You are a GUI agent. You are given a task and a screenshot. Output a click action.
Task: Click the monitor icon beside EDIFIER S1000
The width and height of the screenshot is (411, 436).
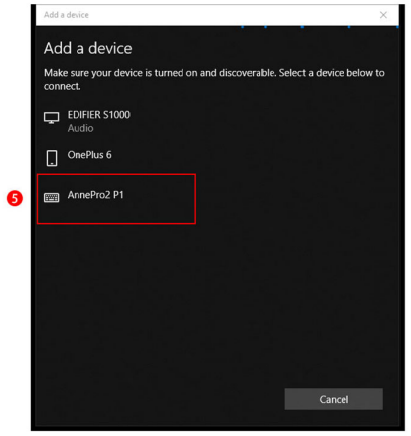[52, 118]
